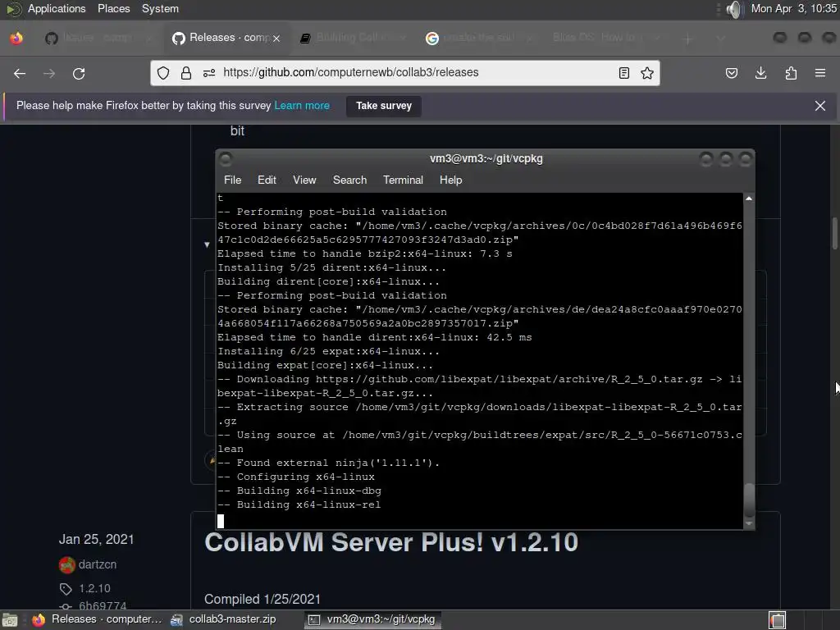
Task: Reload the current GitHub releases page
Action: tap(79, 73)
